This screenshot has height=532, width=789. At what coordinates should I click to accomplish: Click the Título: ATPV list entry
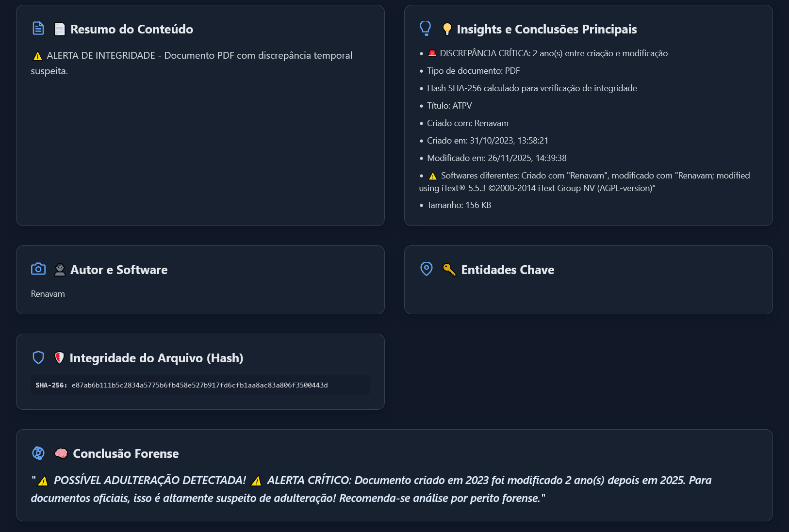point(449,106)
